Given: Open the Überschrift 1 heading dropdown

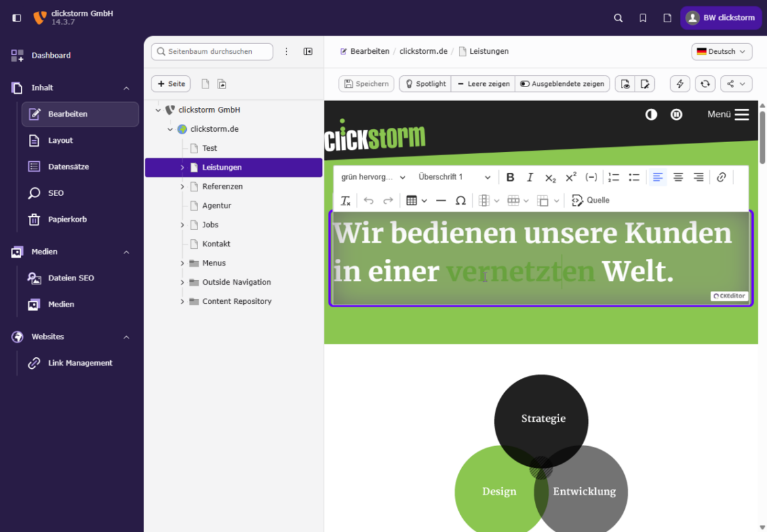Looking at the screenshot, I should click(454, 177).
